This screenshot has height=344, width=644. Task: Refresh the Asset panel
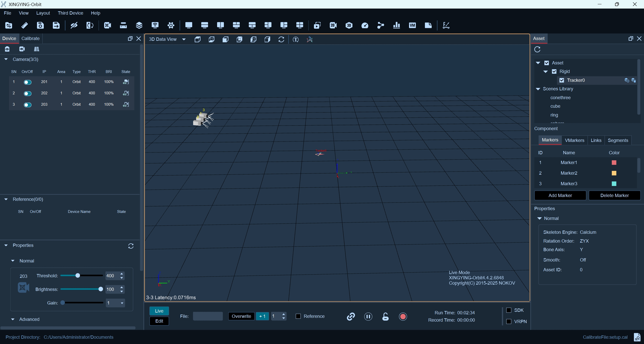pyautogui.click(x=537, y=49)
